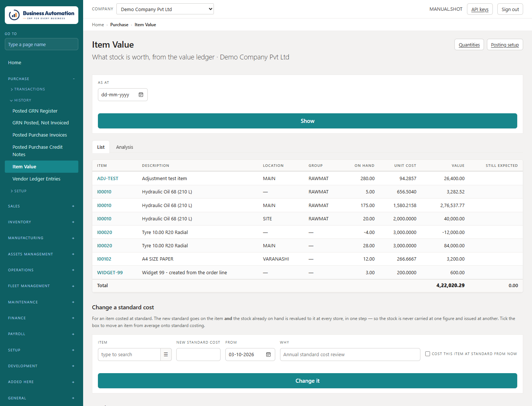Click the total value 4,22,020.29
The height and width of the screenshot is (406, 532).
pyautogui.click(x=450, y=286)
